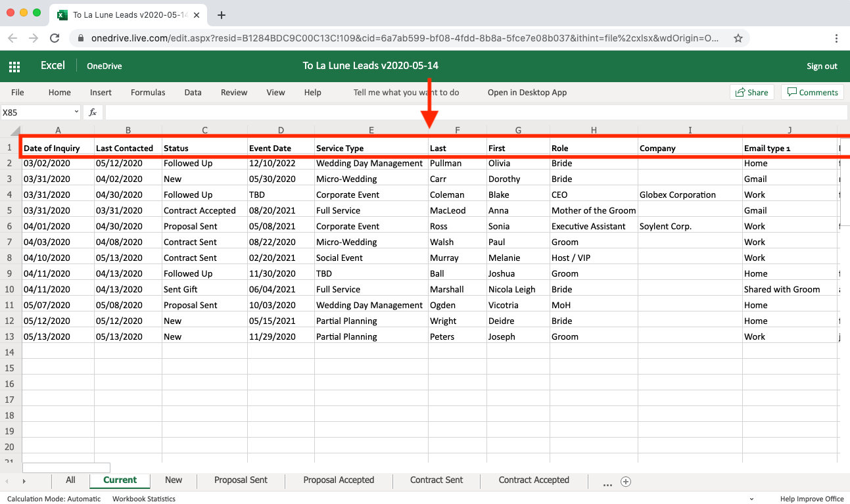Add a new sheet with the plus icon
850x504 pixels.
tap(626, 482)
